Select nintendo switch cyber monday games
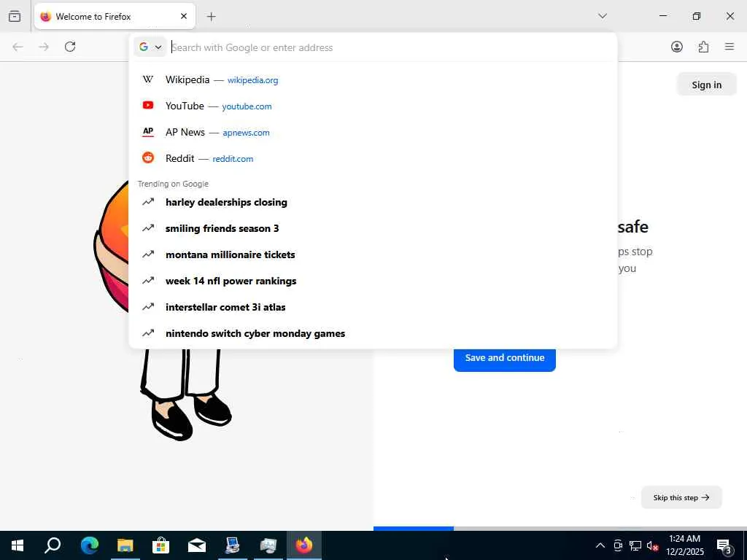Screen dimensions: 747x560 click(373, 333)
